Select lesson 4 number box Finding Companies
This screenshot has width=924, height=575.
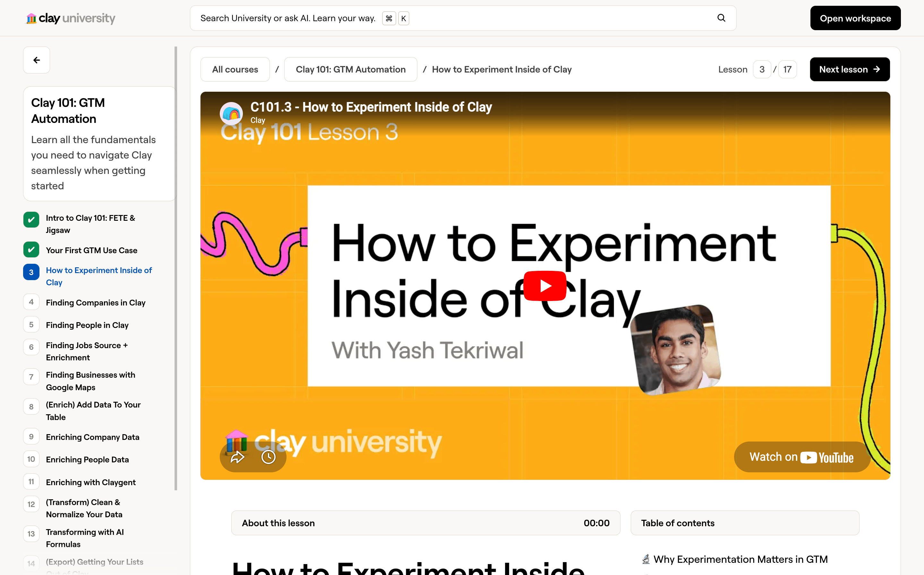31,302
